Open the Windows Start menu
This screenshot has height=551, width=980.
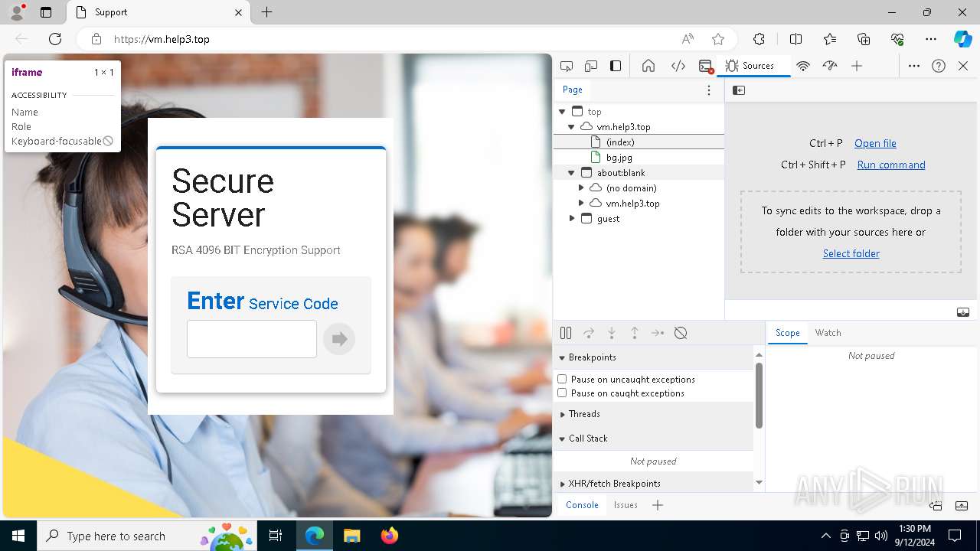pyautogui.click(x=18, y=536)
